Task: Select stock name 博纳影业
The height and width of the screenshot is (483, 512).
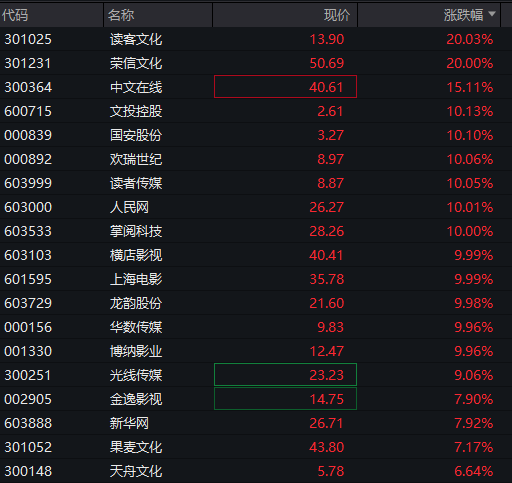Action: (x=136, y=351)
